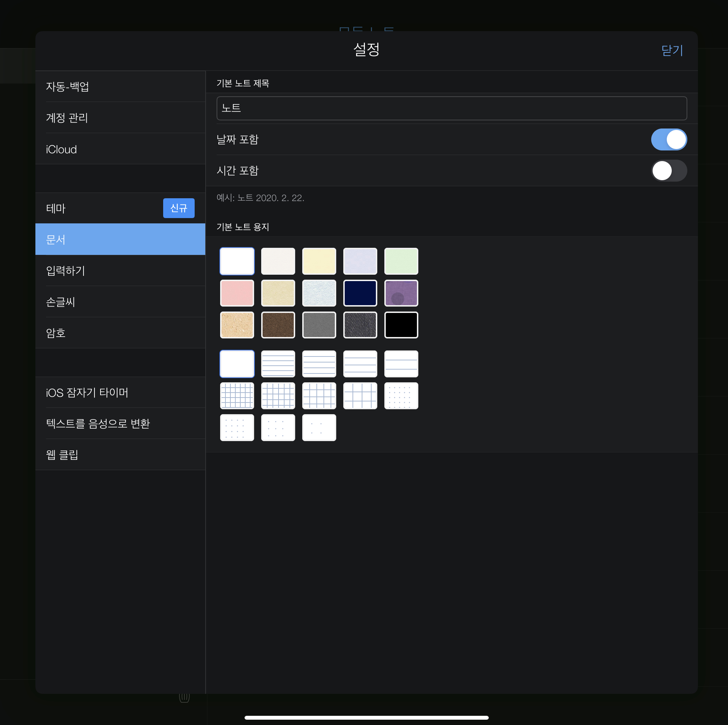The image size is (728, 725).
Task: Select the navy blue paper color
Action: tap(360, 293)
